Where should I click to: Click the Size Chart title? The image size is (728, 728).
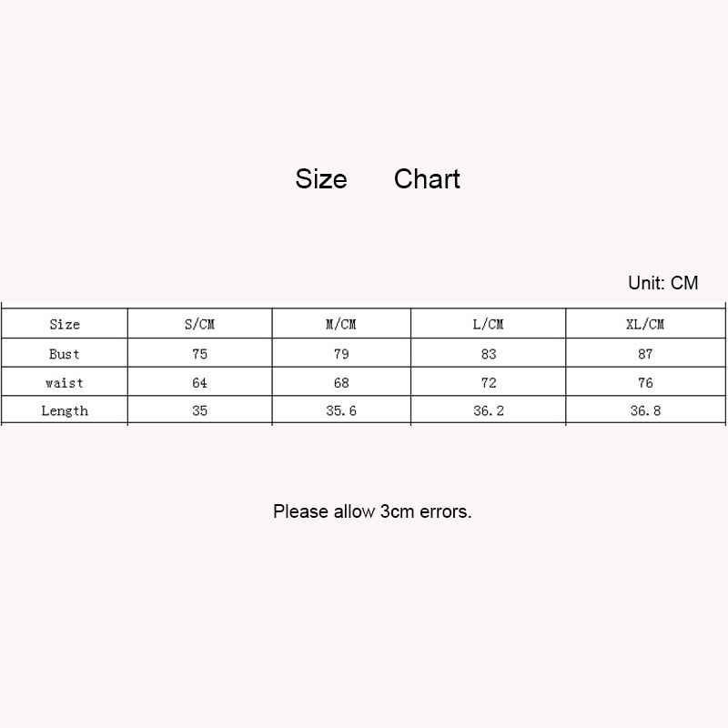tap(378, 179)
